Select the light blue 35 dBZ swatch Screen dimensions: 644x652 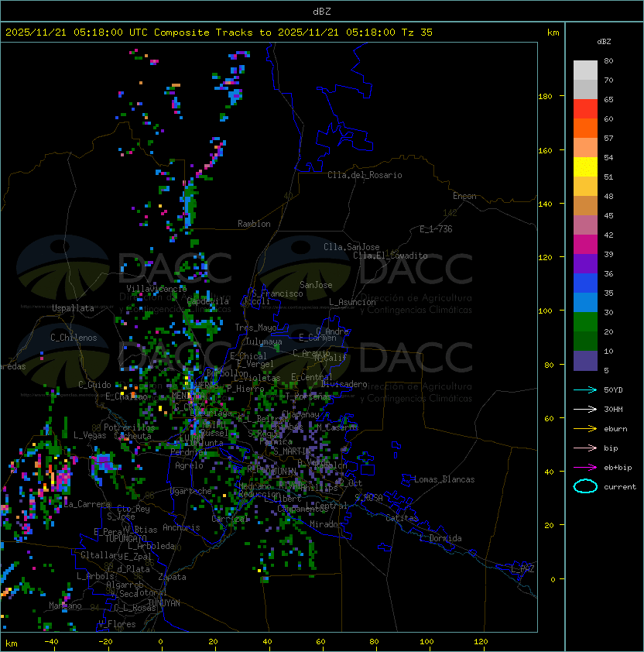tap(585, 303)
